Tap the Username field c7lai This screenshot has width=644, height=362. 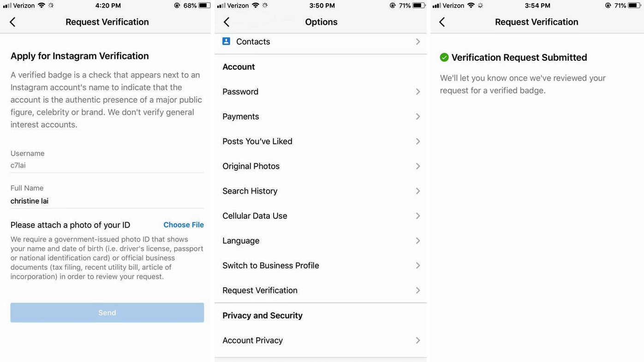[x=107, y=166]
